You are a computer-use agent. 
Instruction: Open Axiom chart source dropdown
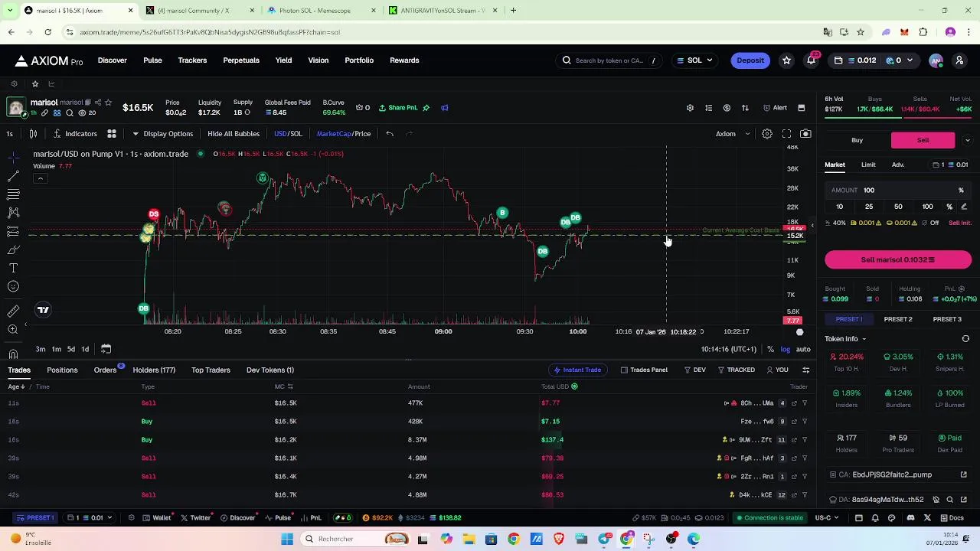tap(733, 134)
